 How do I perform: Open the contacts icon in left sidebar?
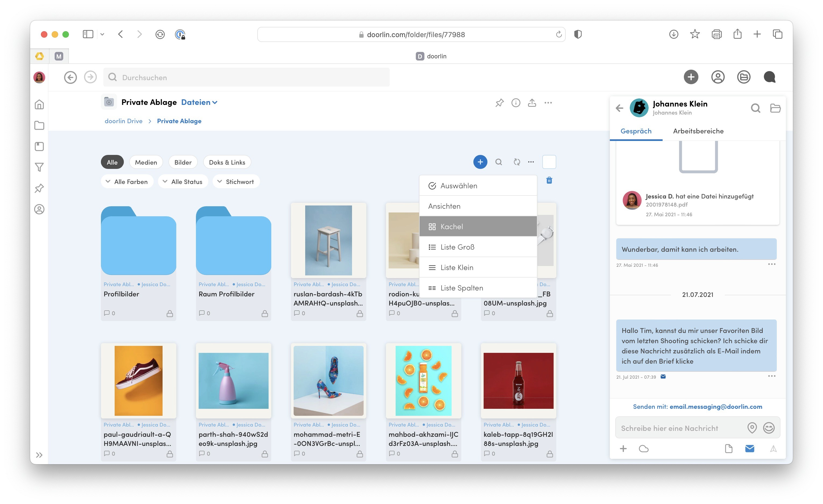(x=39, y=209)
